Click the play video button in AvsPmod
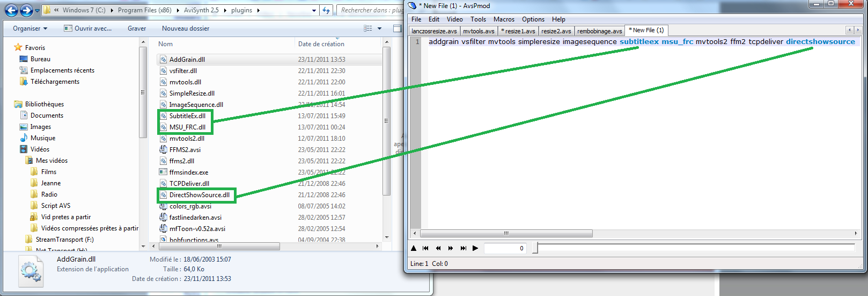This screenshot has height=296, width=868. [475, 248]
